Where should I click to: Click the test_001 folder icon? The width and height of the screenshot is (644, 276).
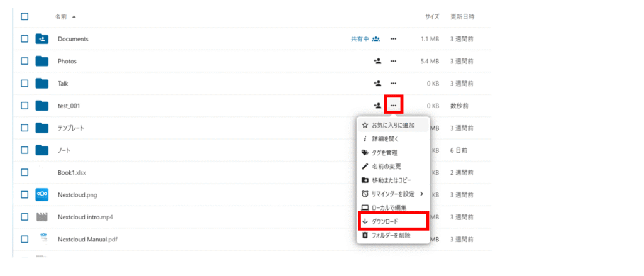[42, 106]
